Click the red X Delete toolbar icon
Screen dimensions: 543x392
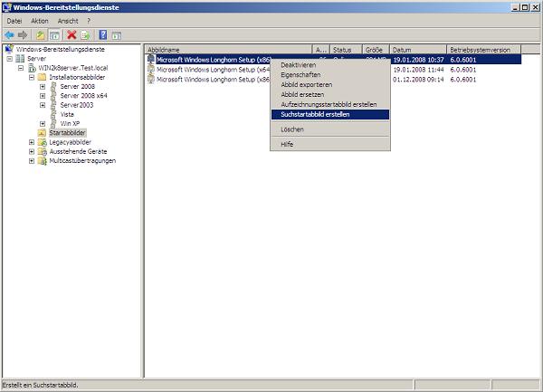pyautogui.click(x=71, y=35)
